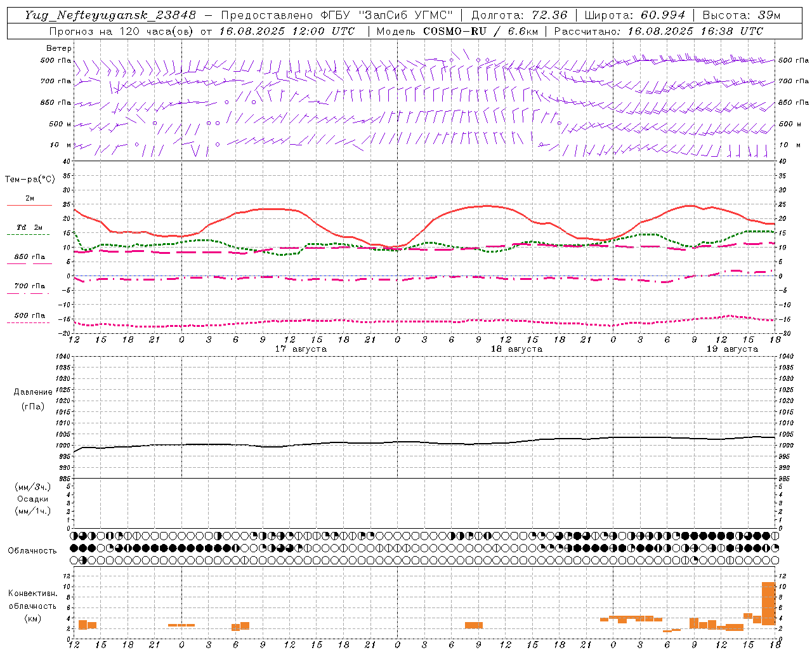Click the 850 гПа temperature legend entry
The image size is (812, 650).
[30, 256]
